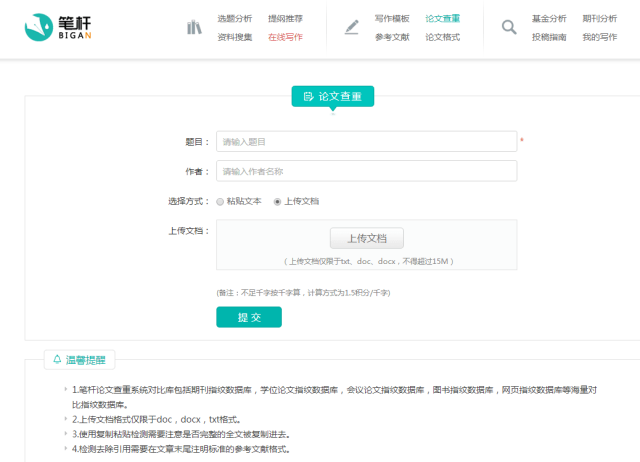The image size is (640, 462).
Task: Open 资料搜集 menu item
Action: (x=235, y=37)
